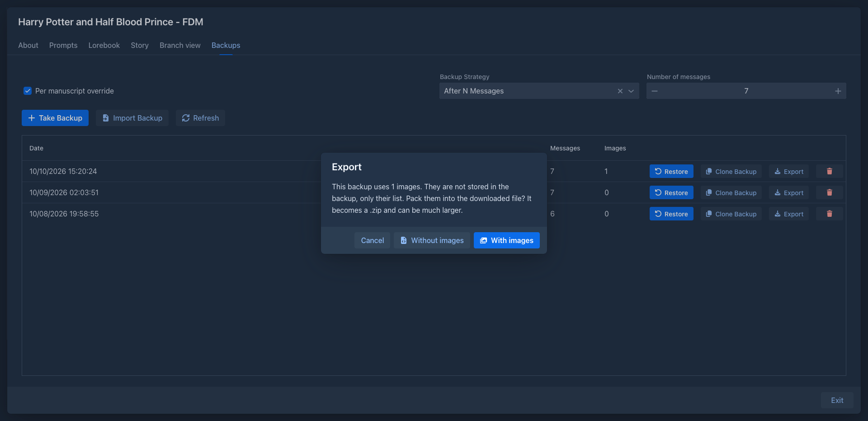The width and height of the screenshot is (868, 421).
Task: Open the Prompts tab
Action: point(63,45)
